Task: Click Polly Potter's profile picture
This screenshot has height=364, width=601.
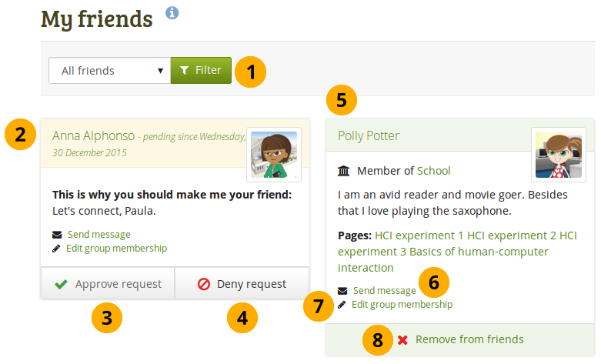Action: 558,154
